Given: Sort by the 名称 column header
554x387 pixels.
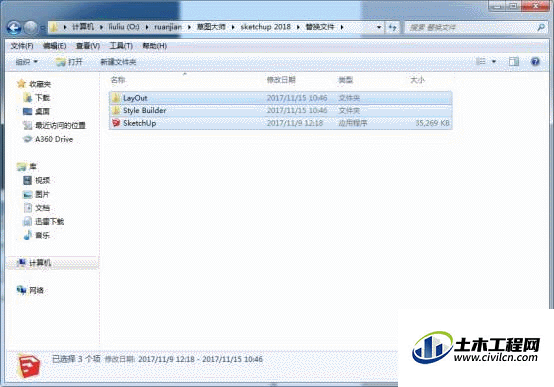Looking at the screenshot, I should (118, 80).
